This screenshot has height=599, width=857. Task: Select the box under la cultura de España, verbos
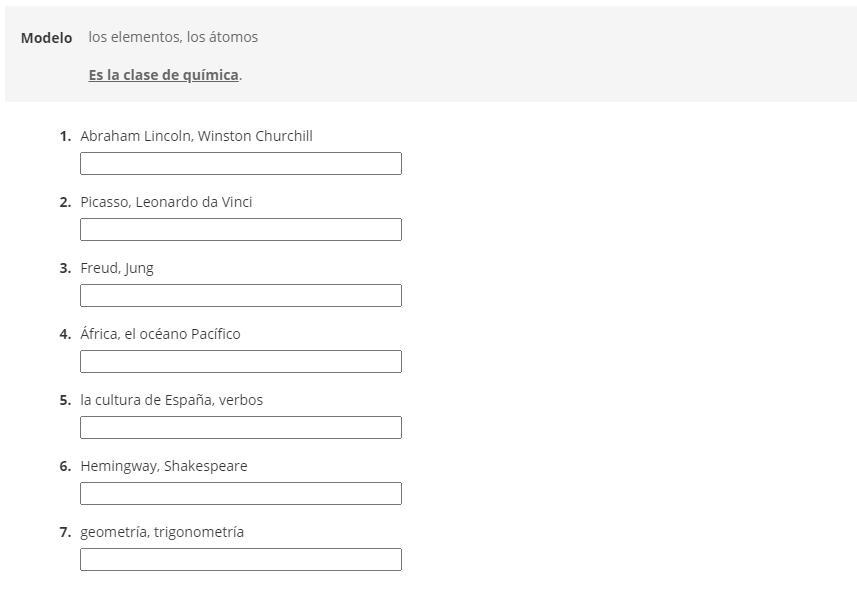[240, 427]
